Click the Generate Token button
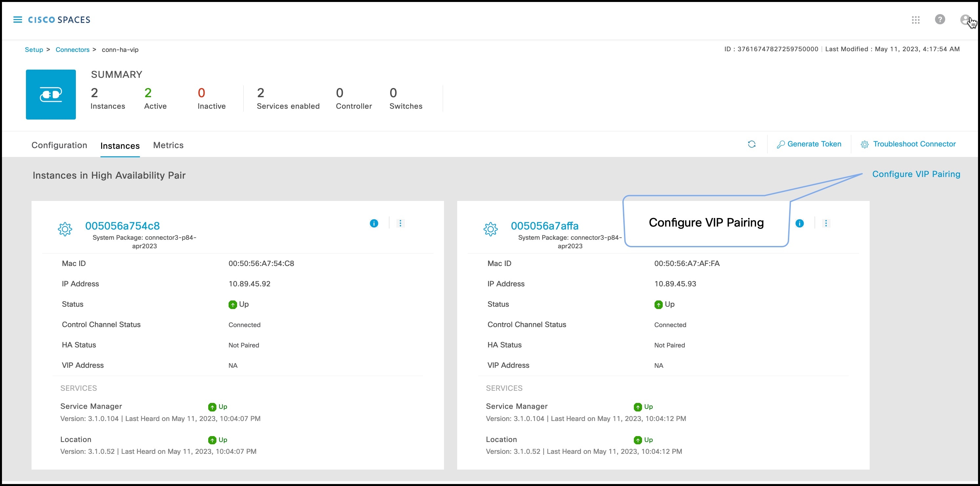 [809, 144]
